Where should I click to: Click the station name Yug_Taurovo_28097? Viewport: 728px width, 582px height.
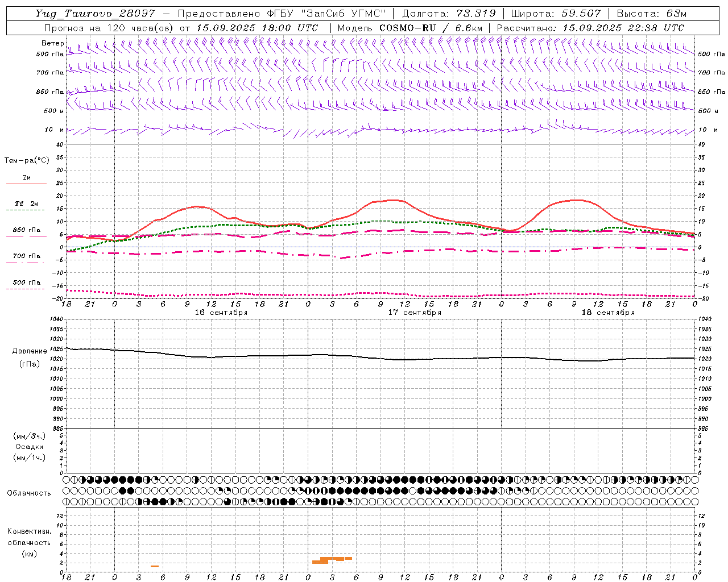coord(94,14)
